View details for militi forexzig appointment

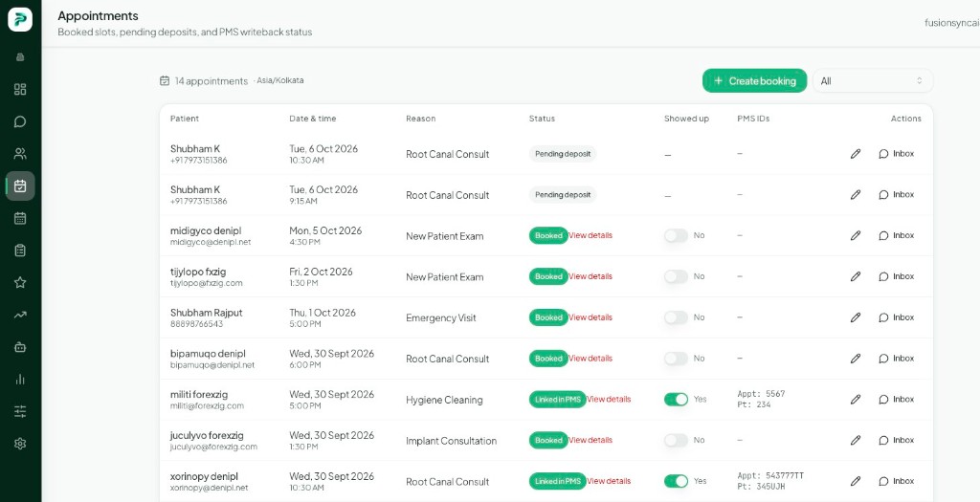(x=610, y=399)
